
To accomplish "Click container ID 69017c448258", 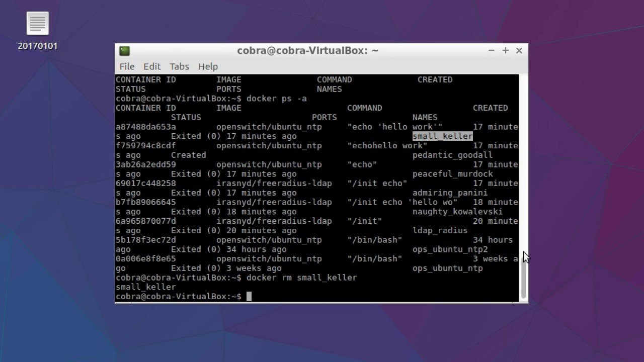I will 146,184.
